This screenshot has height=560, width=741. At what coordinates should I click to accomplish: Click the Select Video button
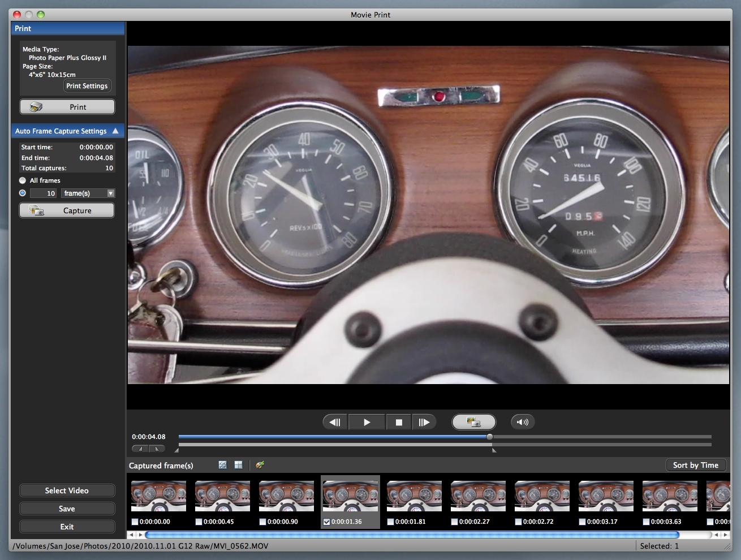pos(67,490)
